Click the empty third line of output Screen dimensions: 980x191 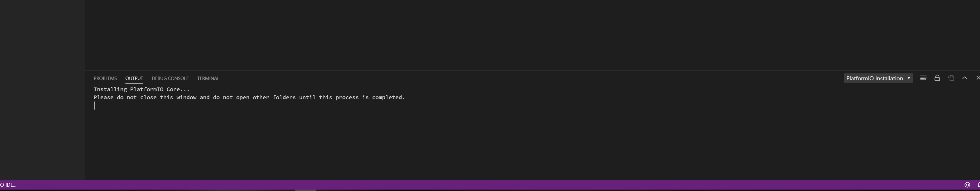point(532,106)
